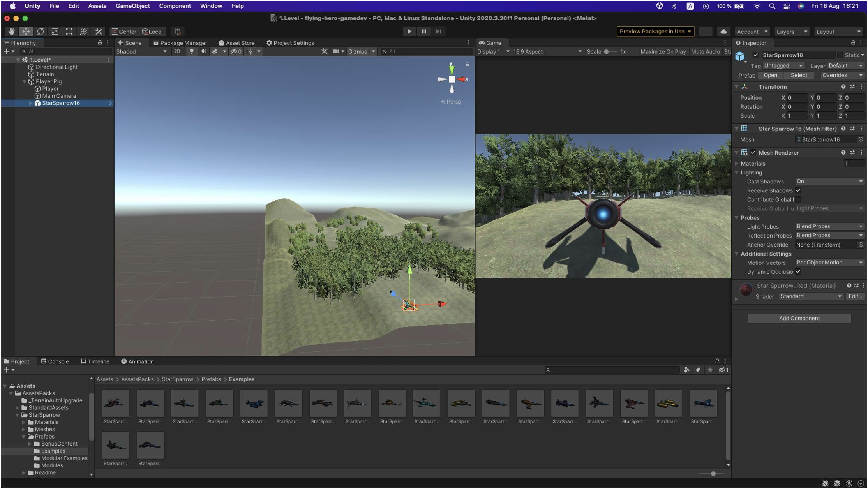Open Light Probes blend dropdown
Screen dimensions: 868x490
[x=830, y=226]
